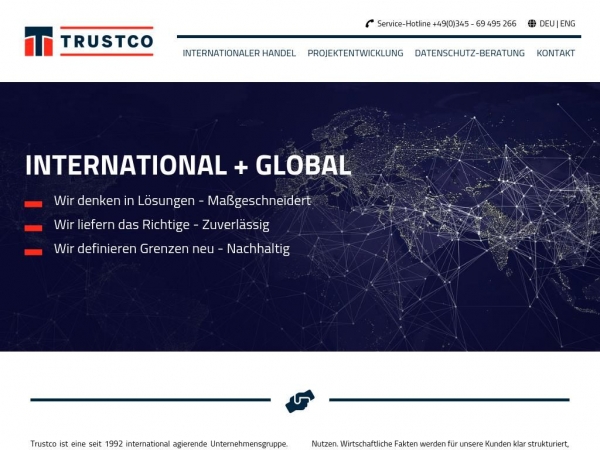Open the Projektentwicklung menu
The image size is (600, 450).
click(x=355, y=53)
